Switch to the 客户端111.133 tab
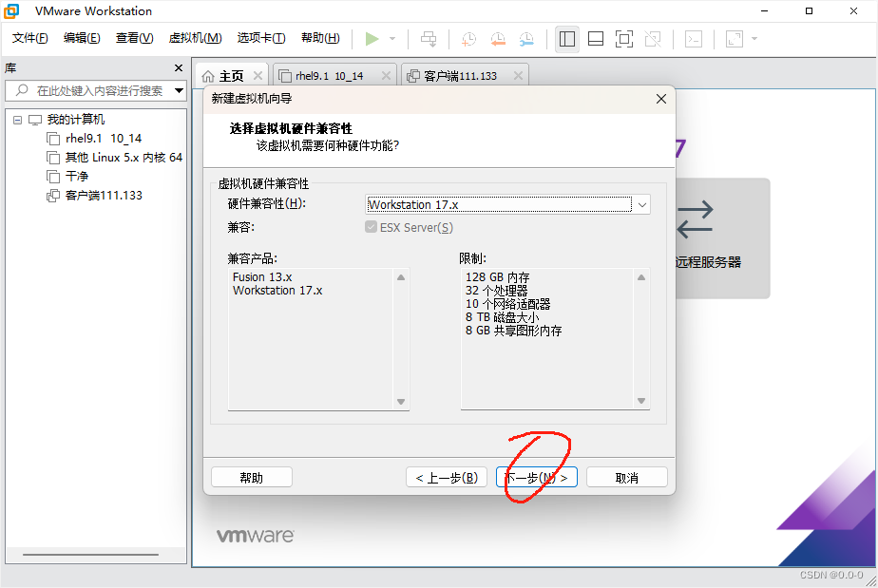The image size is (878, 588). click(460, 76)
